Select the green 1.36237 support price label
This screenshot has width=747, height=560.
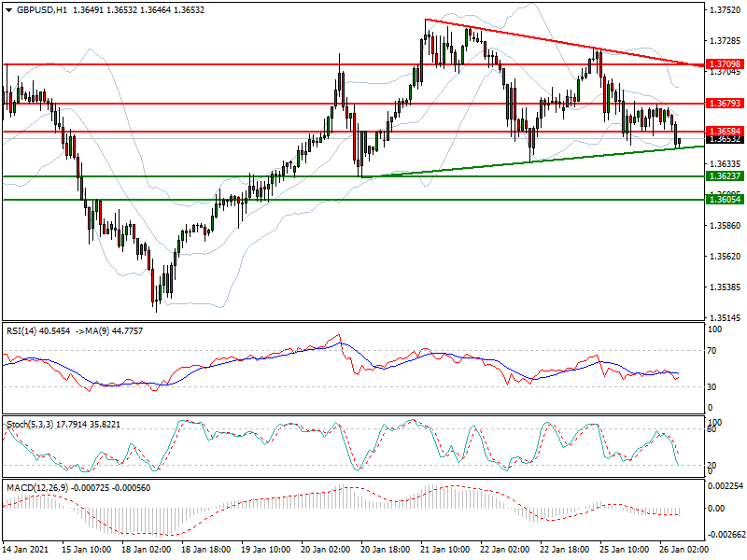(x=725, y=176)
